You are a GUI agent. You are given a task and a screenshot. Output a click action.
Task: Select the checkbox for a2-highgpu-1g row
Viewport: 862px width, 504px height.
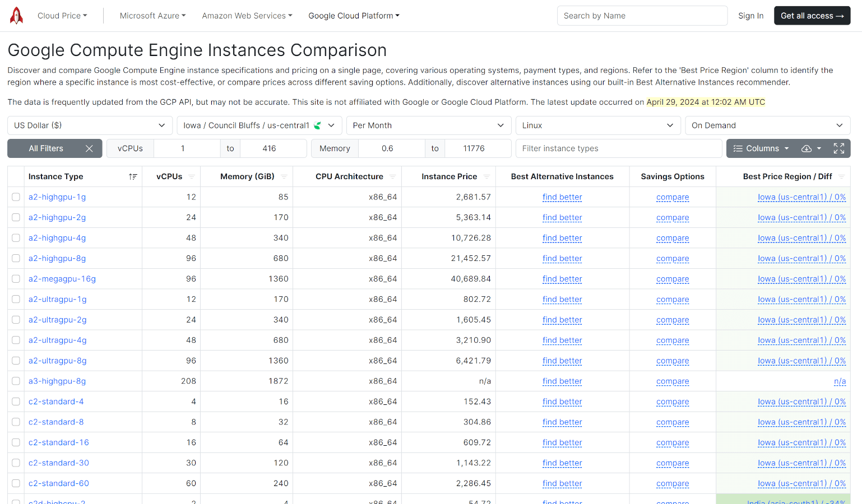click(x=15, y=197)
